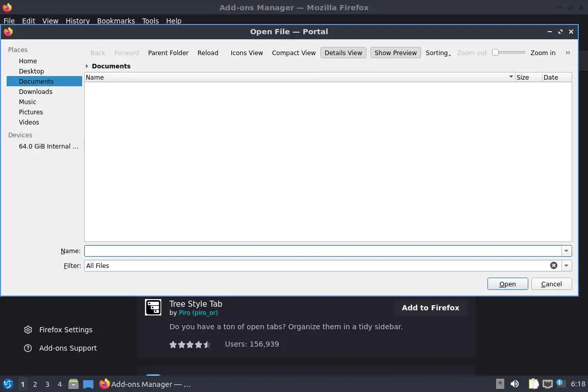
Task: Switch to virtual desktop 3
Action: point(47,384)
